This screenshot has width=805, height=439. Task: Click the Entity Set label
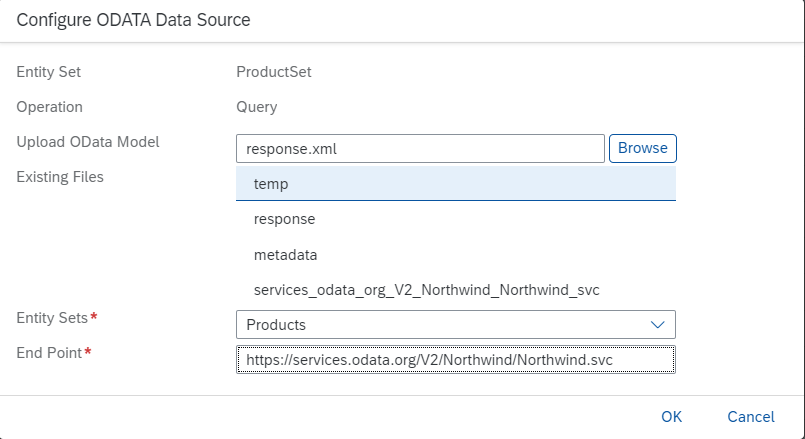coord(49,72)
